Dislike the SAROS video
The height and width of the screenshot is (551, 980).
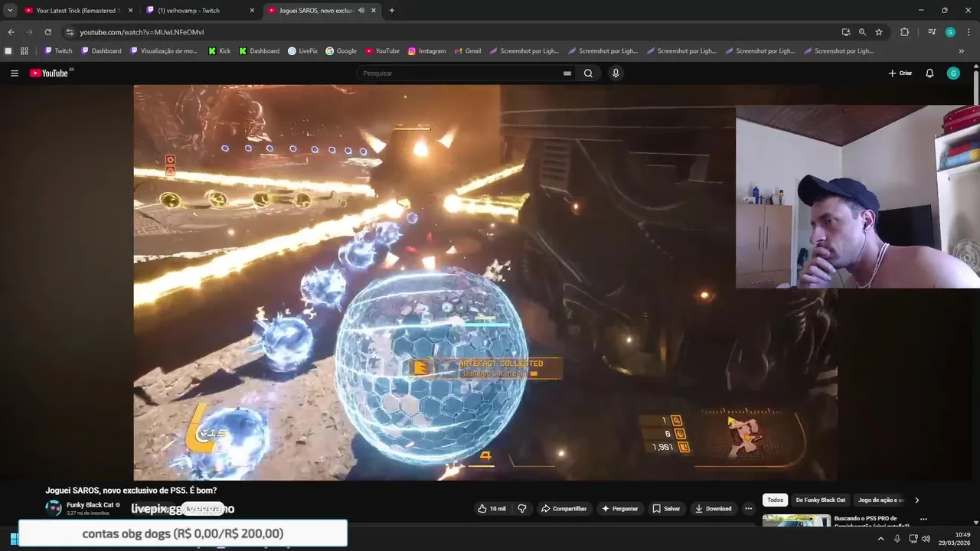(x=522, y=509)
